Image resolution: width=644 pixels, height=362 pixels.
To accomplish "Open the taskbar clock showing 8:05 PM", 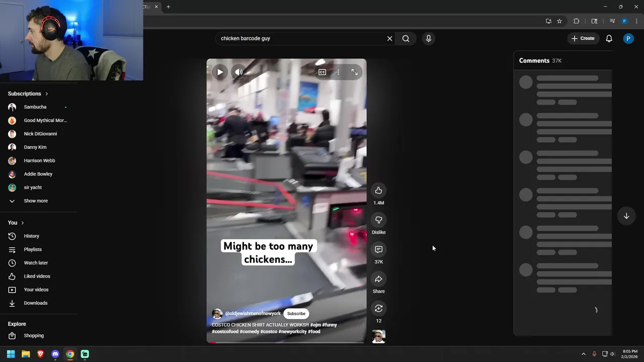I will point(629,354).
